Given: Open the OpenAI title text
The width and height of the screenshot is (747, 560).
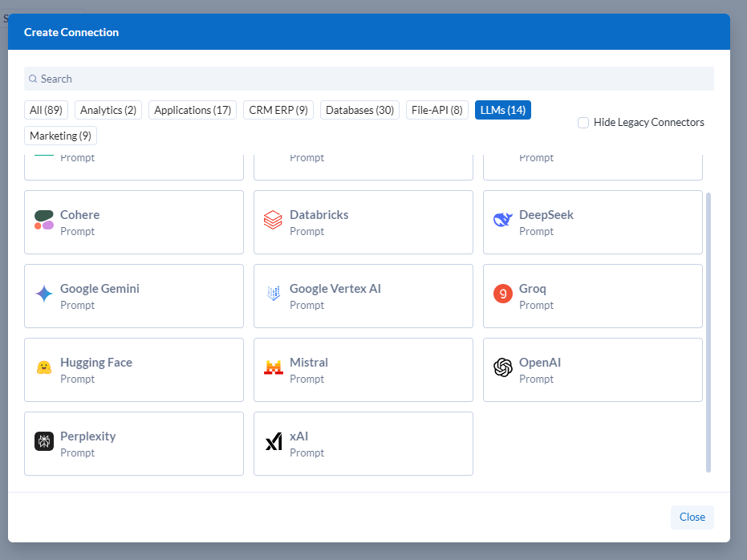Looking at the screenshot, I should coord(539,363).
